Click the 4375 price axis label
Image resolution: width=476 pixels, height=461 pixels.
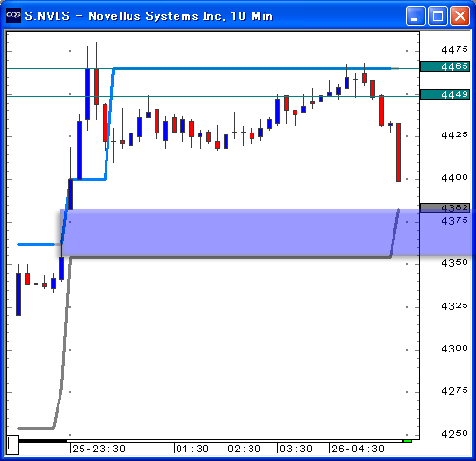[x=455, y=221]
